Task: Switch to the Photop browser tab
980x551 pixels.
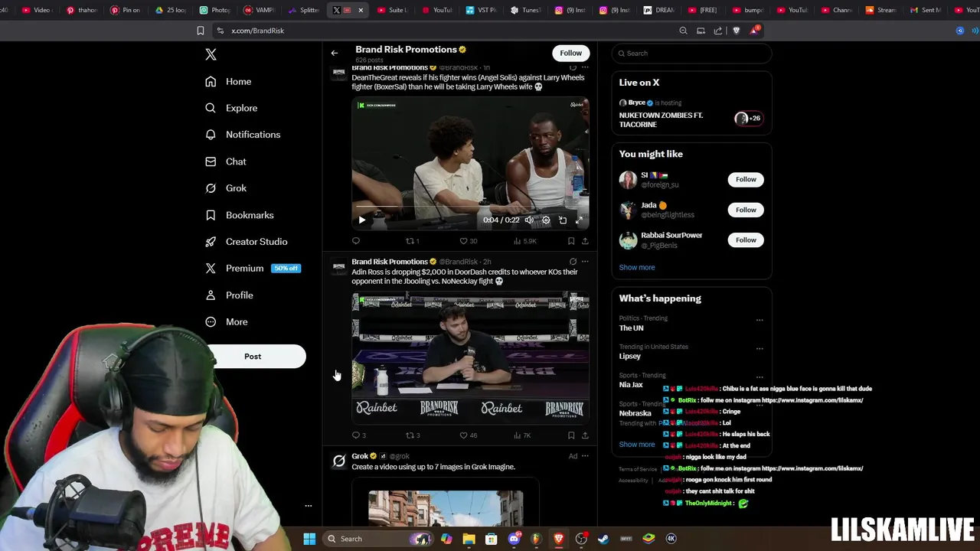Action: [x=215, y=10]
